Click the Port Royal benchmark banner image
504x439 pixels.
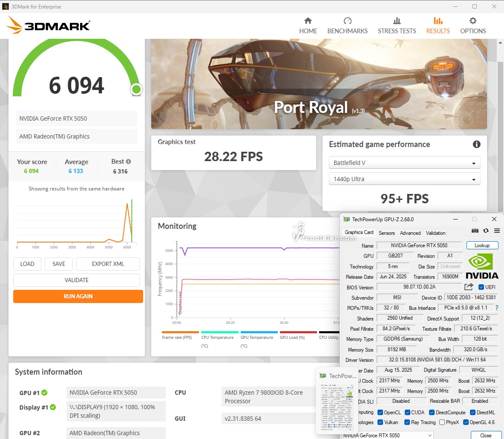(319, 84)
